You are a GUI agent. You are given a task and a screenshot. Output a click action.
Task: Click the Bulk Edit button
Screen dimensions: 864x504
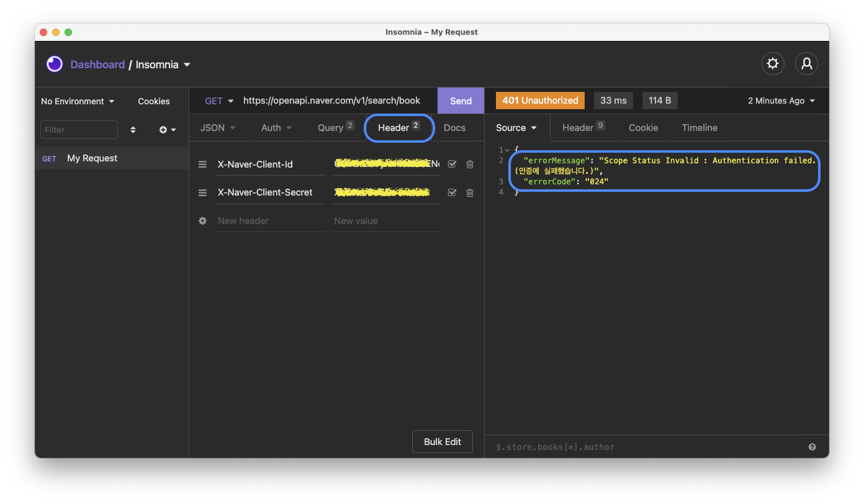[x=443, y=442]
